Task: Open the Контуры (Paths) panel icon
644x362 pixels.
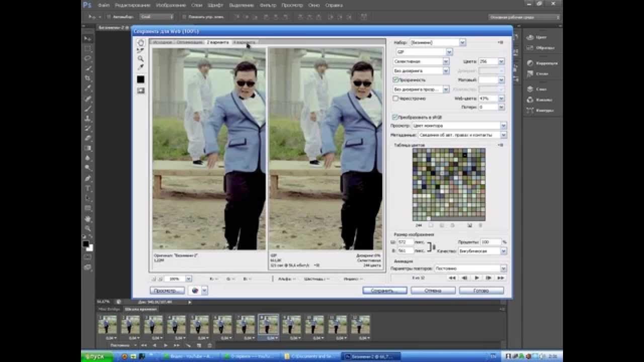Action: 530,110
